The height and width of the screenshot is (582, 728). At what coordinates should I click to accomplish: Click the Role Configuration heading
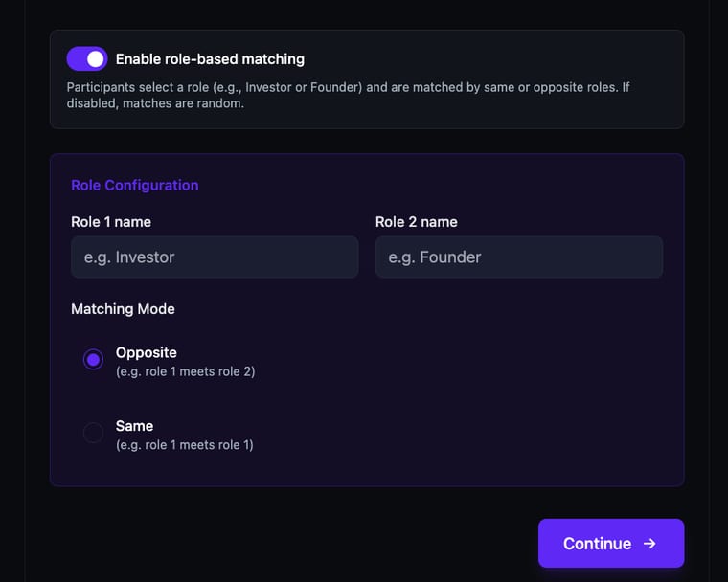coord(135,185)
